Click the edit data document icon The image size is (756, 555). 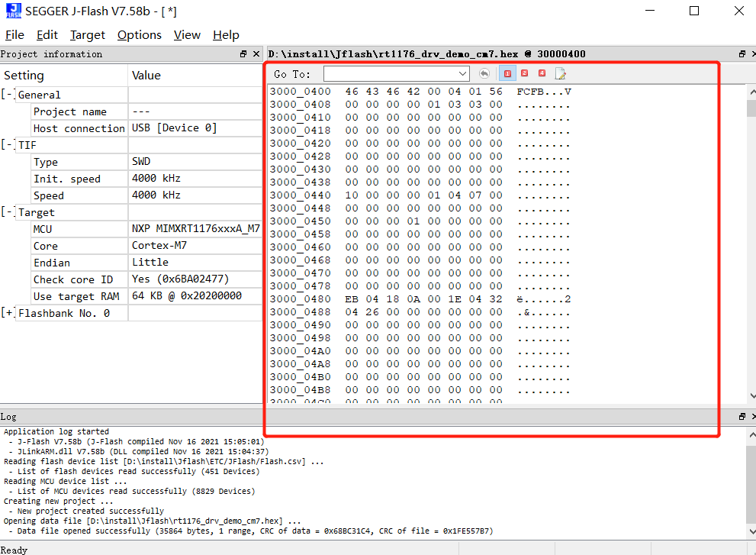[561, 74]
